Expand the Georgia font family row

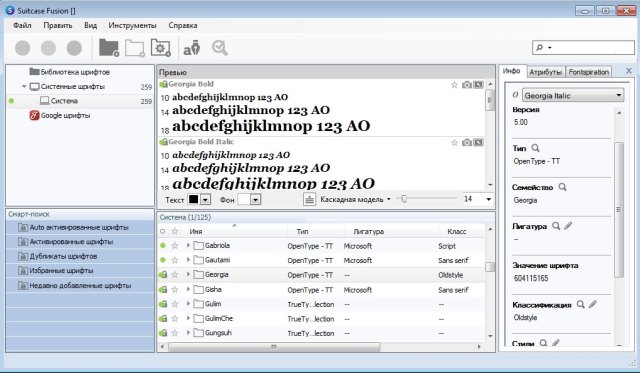coord(188,275)
